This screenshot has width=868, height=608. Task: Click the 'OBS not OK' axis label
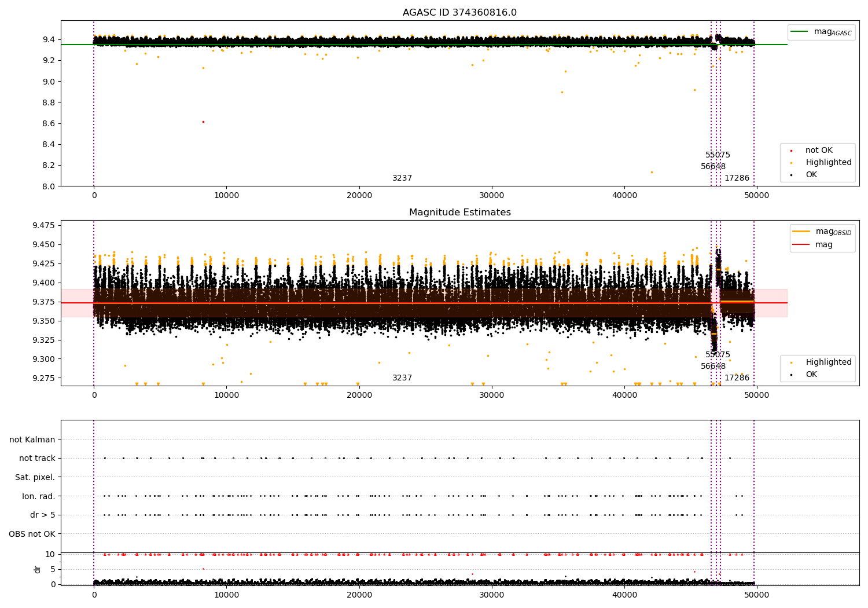(32, 534)
